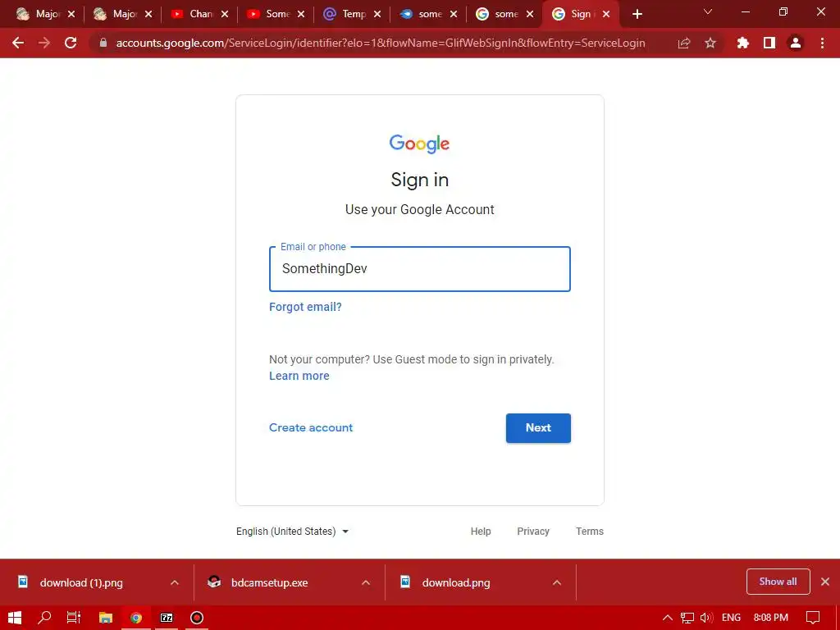Expand options for download.png
This screenshot has height=630, width=840.
pos(557,582)
